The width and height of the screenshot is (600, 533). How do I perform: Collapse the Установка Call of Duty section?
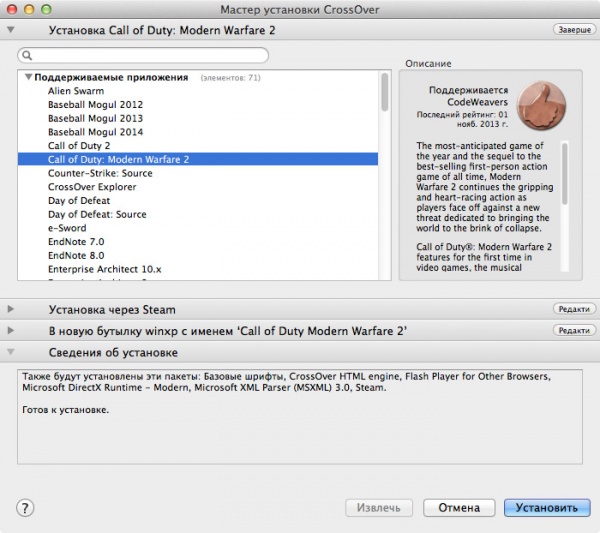pos(11,29)
